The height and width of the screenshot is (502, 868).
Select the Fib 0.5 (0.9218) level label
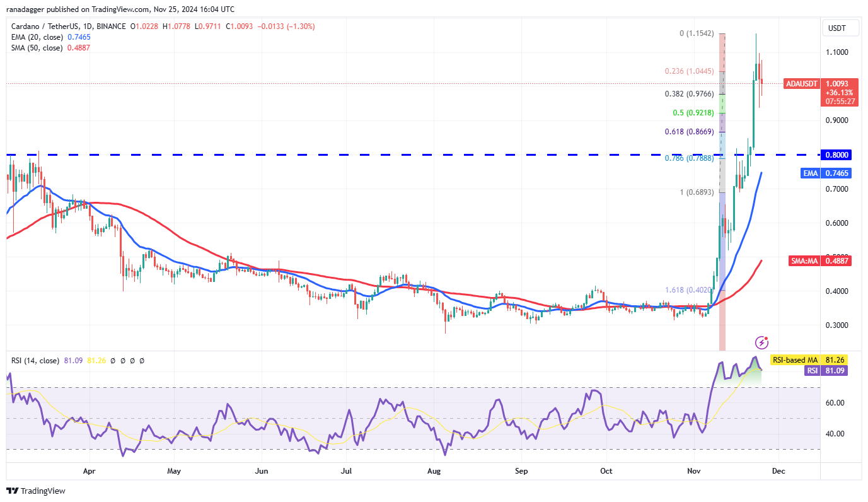click(693, 113)
